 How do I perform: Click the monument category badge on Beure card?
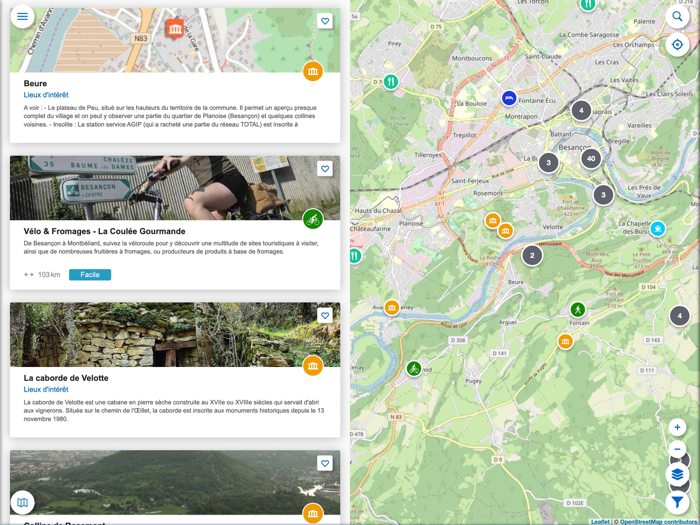coord(313,71)
